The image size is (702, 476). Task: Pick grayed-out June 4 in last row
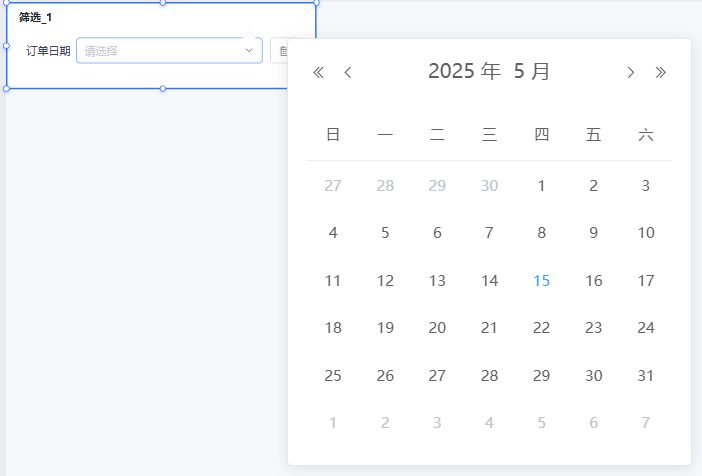[489, 423]
